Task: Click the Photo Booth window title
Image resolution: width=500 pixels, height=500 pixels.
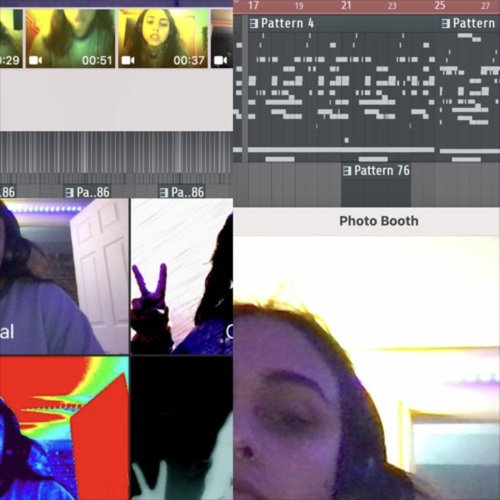Action: pos(379,221)
